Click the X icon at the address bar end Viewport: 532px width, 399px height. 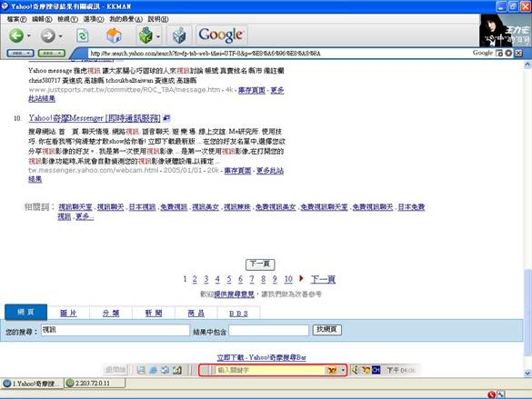pyautogui.click(x=518, y=53)
